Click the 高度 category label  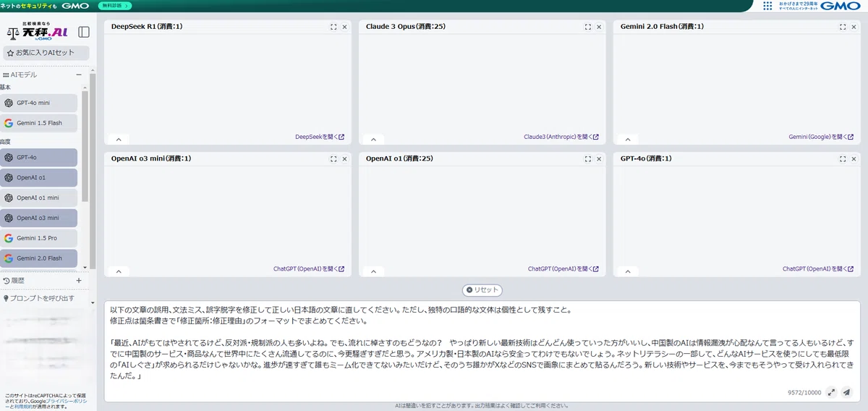click(x=5, y=142)
